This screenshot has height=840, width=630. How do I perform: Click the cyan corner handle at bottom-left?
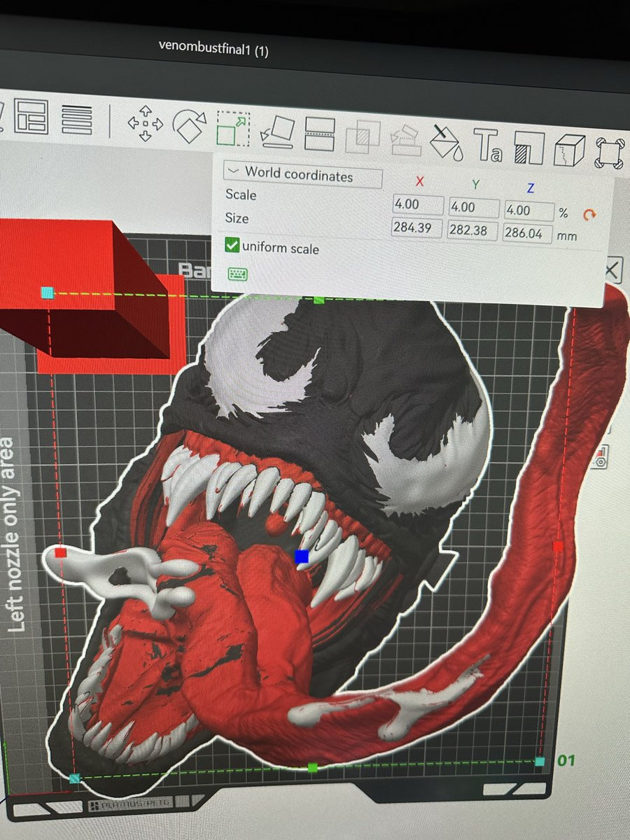pos(75,778)
